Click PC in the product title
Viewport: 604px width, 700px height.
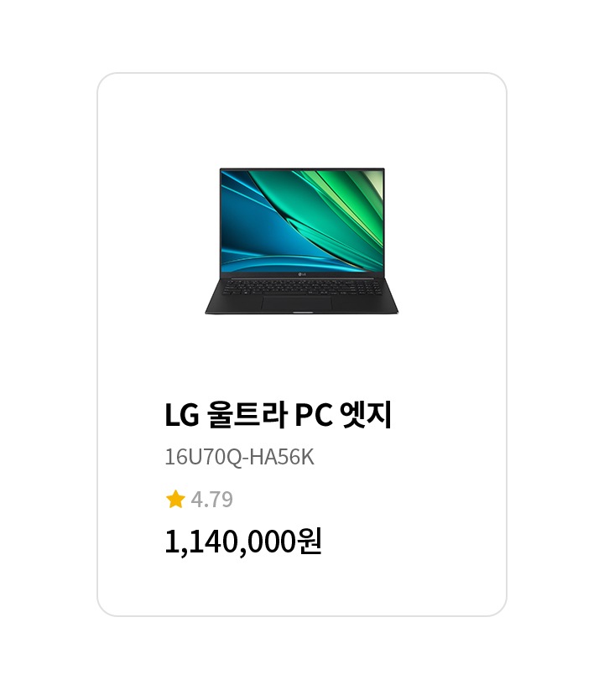point(314,416)
